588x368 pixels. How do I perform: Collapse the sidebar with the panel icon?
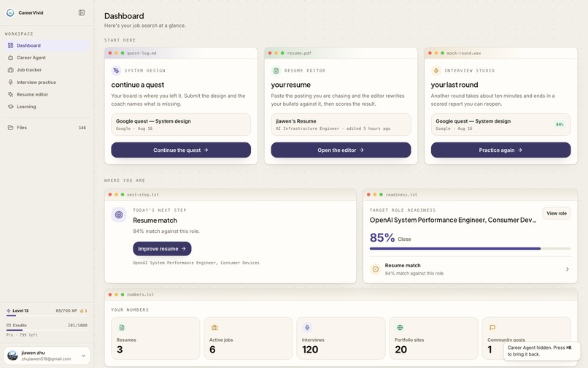click(82, 12)
